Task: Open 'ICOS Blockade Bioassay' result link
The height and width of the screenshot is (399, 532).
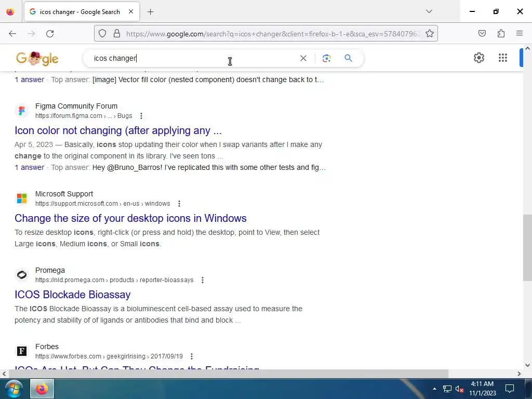Action: click(x=73, y=295)
